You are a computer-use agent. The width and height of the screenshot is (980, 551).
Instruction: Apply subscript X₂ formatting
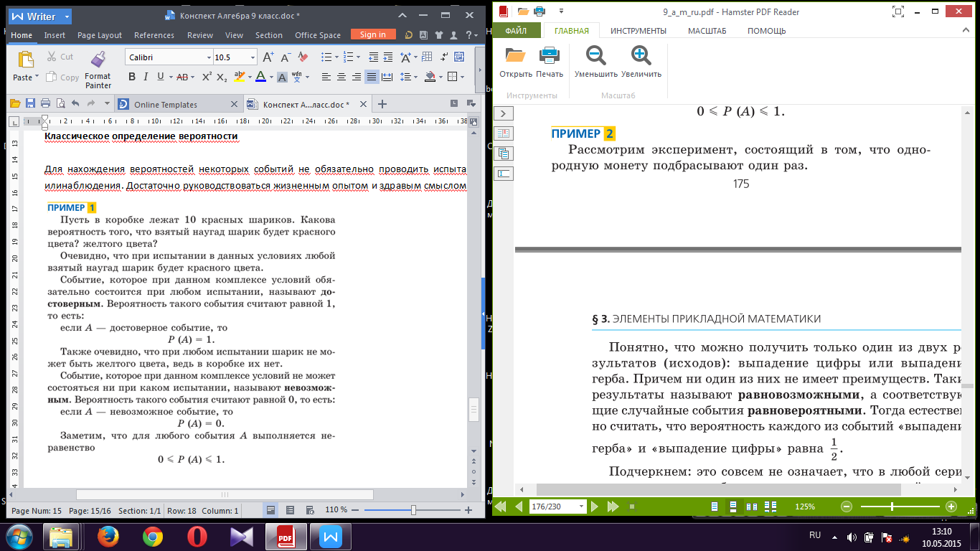[222, 77]
